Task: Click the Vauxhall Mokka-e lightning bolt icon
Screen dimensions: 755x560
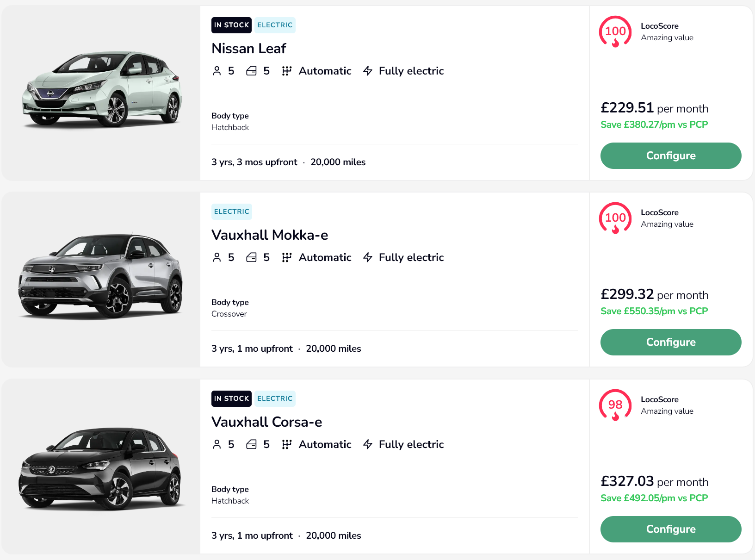Action: pyautogui.click(x=368, y=257)
